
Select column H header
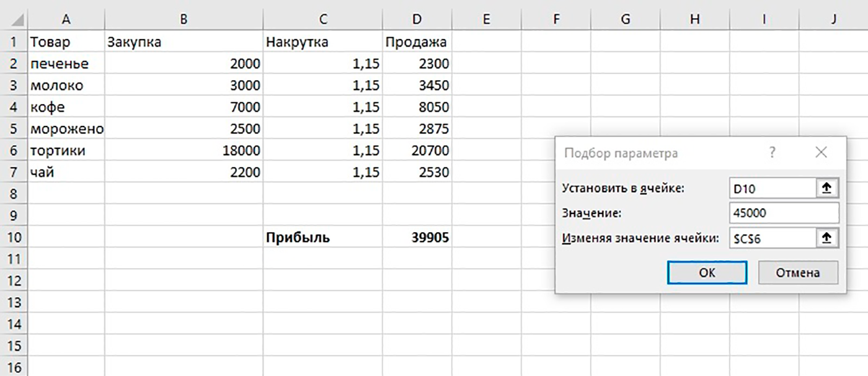tap(694, 20)
